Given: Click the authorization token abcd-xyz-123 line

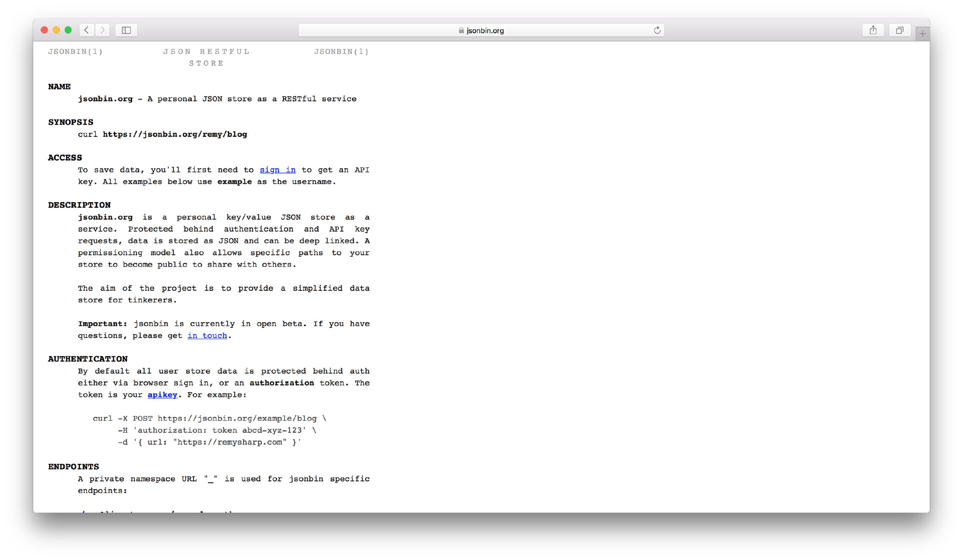Looking at the screenshot, I should (217, 430).
